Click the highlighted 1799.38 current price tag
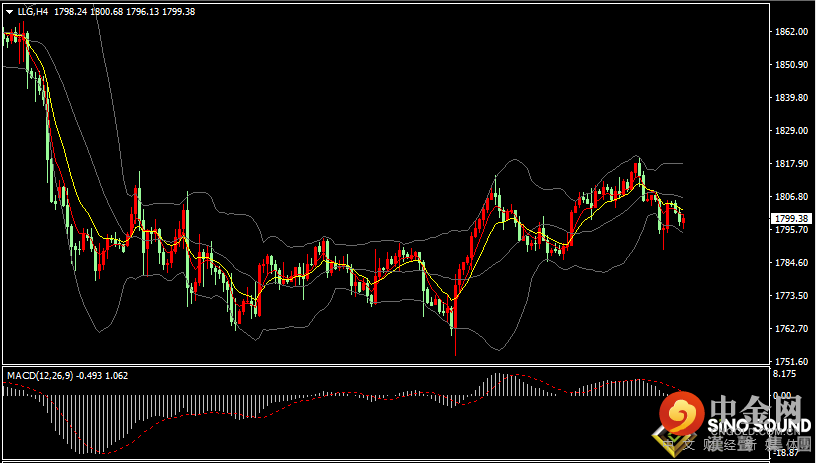 click(792, 219)
